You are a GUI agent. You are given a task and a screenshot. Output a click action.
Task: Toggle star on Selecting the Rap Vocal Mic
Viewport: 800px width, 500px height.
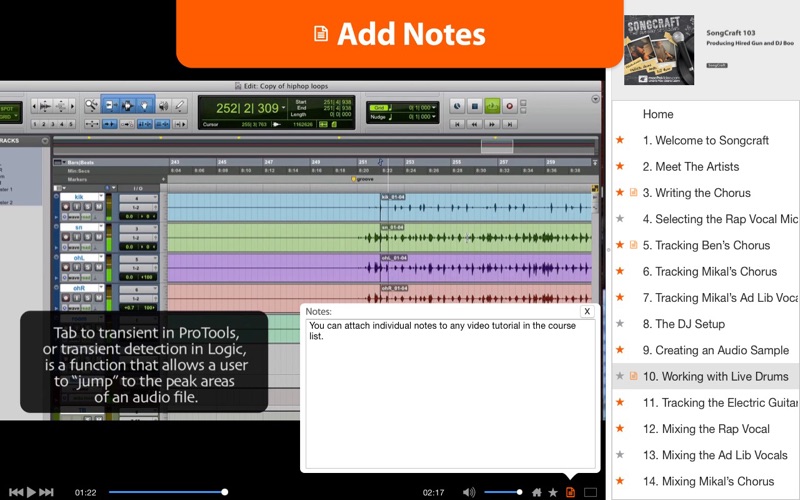click(620, 219)
